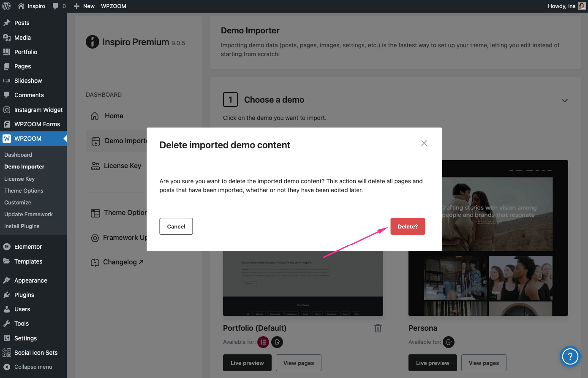Collapse the Choose a demo section
Viewport: 588px width, 378px height.
(565, 101)
